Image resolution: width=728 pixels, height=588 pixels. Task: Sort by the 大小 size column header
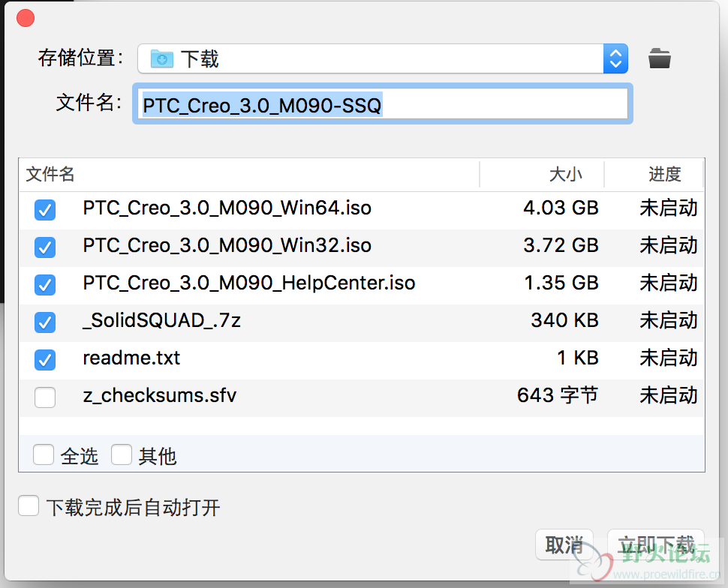[x=564, y=175]
